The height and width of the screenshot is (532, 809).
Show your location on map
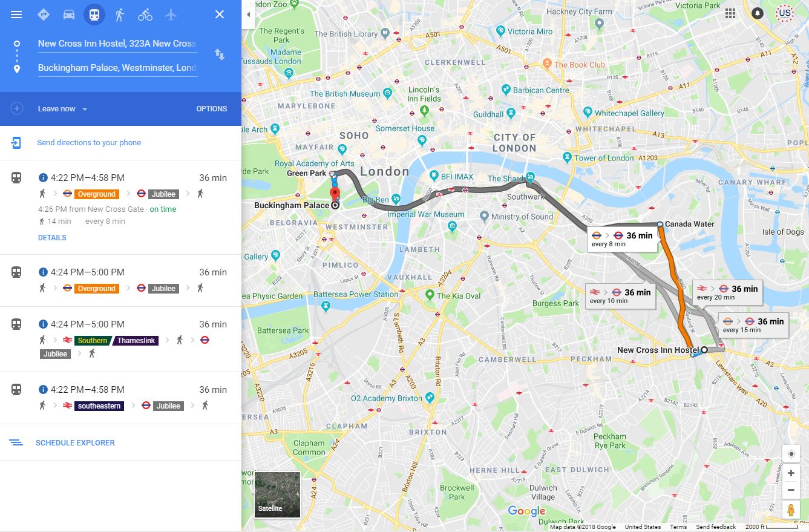(790, 455)
